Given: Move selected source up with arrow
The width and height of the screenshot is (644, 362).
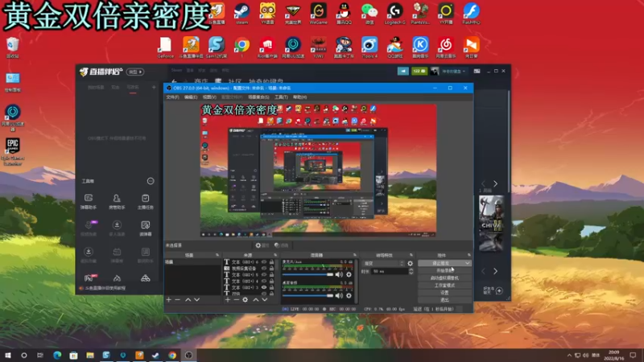Looking at the screenshot, I should (x=255, y=300).
